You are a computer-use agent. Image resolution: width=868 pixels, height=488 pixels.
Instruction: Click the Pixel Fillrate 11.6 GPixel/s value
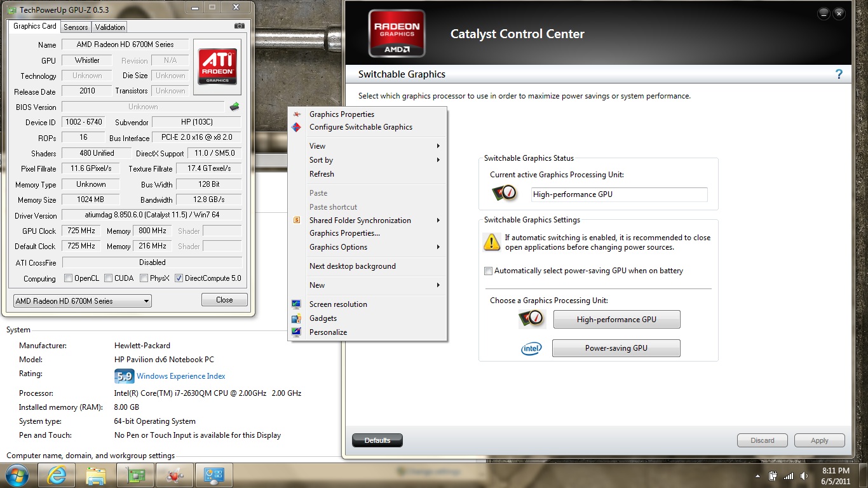(91, 168)
